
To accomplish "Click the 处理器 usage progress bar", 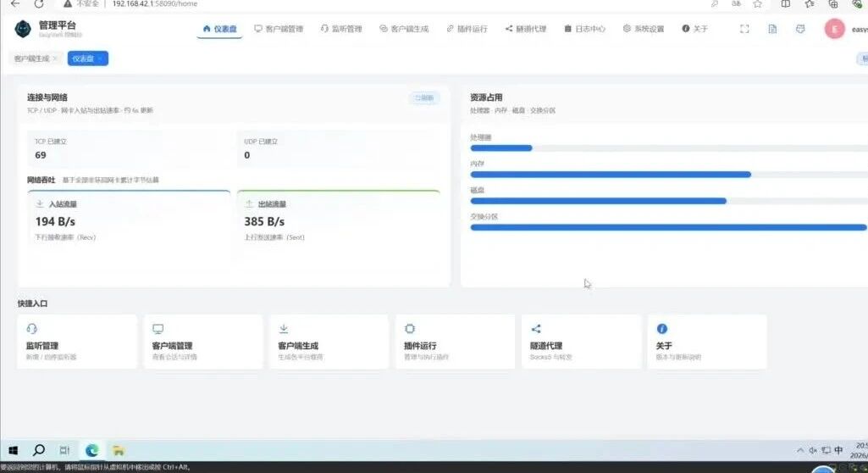I will pos(669,147).
